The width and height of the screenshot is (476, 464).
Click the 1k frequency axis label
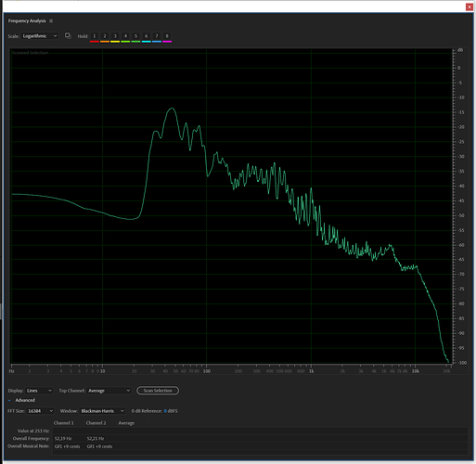pos(312,371)
